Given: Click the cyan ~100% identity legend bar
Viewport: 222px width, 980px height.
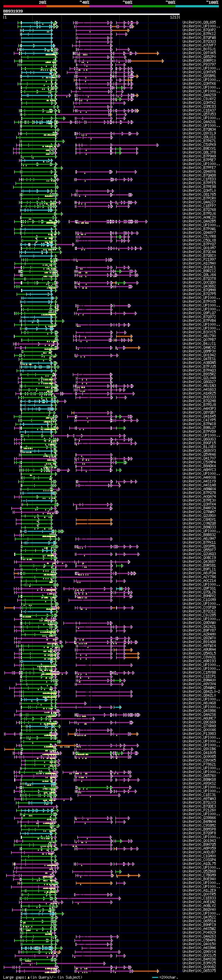Looking at the screenshot, I should tap(197, 6).
